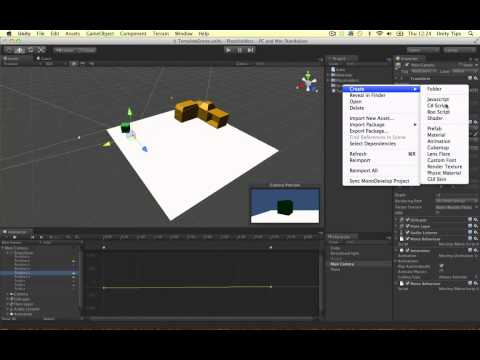The image size is (480, 360).
Task: Choose Material from Create submenu
Action: (x=436, y=135)
